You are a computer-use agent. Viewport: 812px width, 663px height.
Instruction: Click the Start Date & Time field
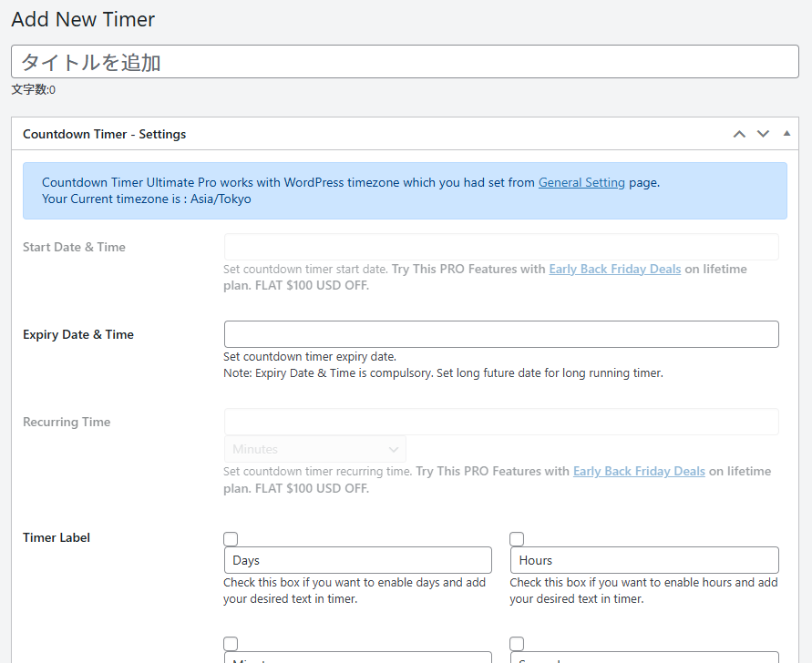click(500, 247)
